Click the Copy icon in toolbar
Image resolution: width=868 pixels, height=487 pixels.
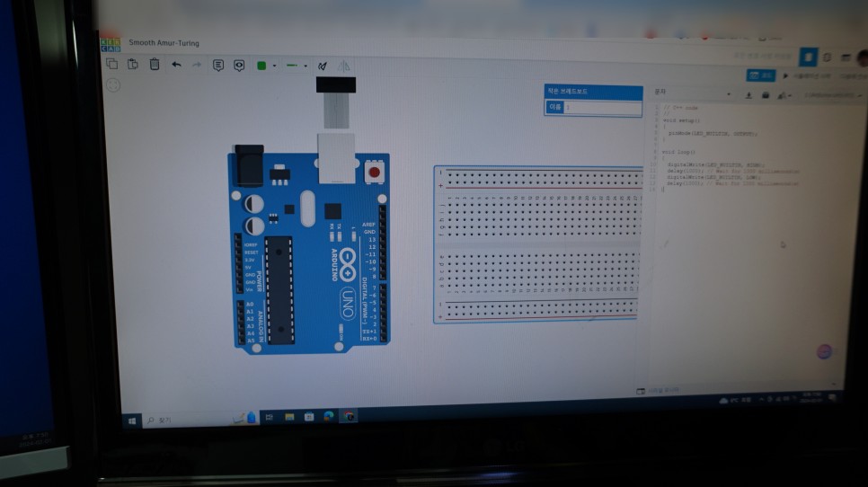pyautogui.click(x=111, y=64)
